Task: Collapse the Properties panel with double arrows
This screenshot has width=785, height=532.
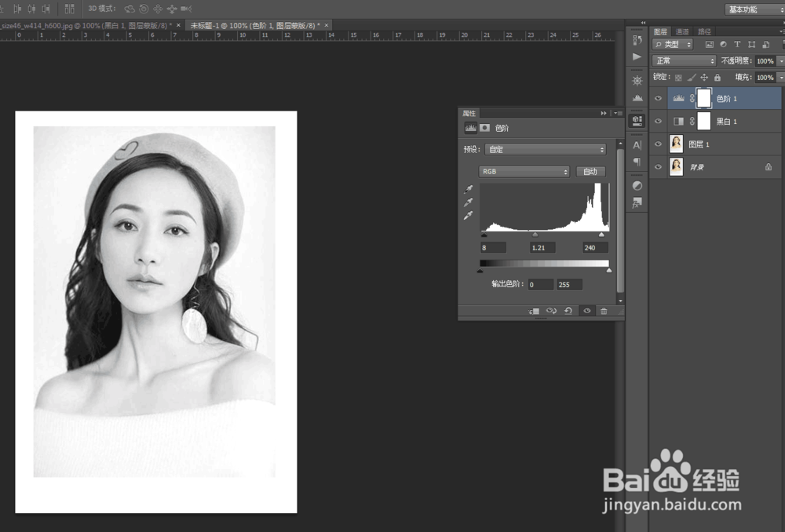Action: pos(604,113)
